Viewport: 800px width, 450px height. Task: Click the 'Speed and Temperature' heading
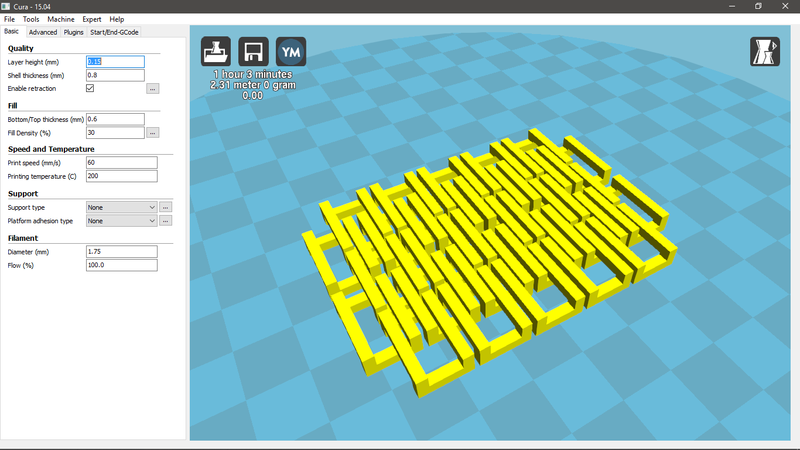click(51, 149)
